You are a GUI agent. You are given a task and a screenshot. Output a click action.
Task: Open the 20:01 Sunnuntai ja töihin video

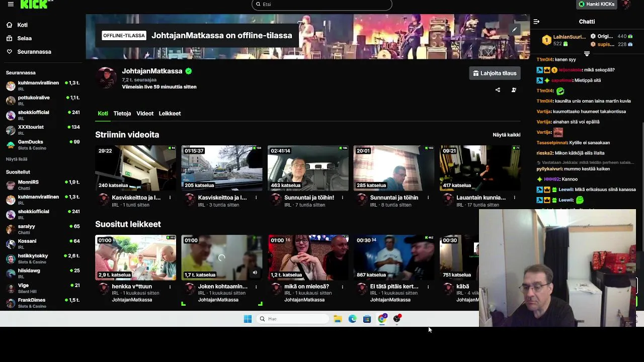[x=394, y=168]
